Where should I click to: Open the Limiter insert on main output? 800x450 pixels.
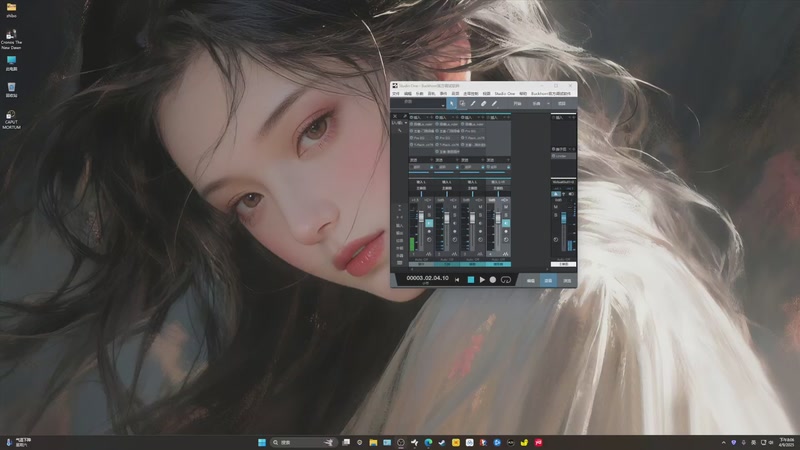(x=563, y=156)
